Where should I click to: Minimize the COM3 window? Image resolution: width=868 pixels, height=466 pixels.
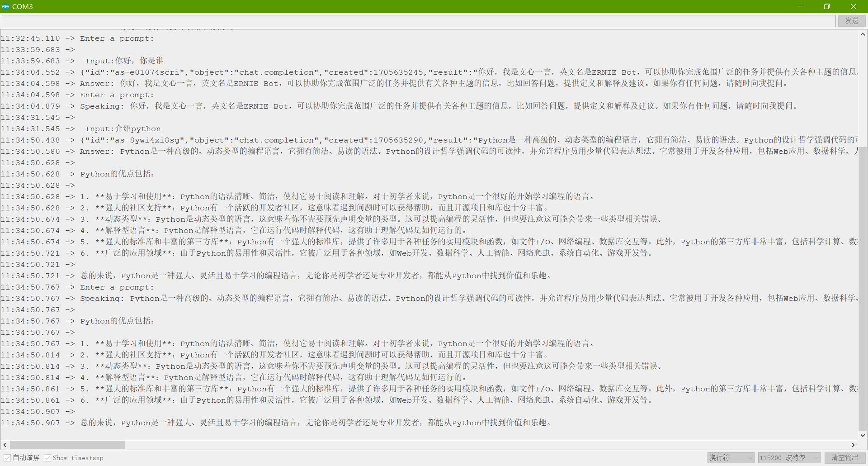tap(800, 6)
